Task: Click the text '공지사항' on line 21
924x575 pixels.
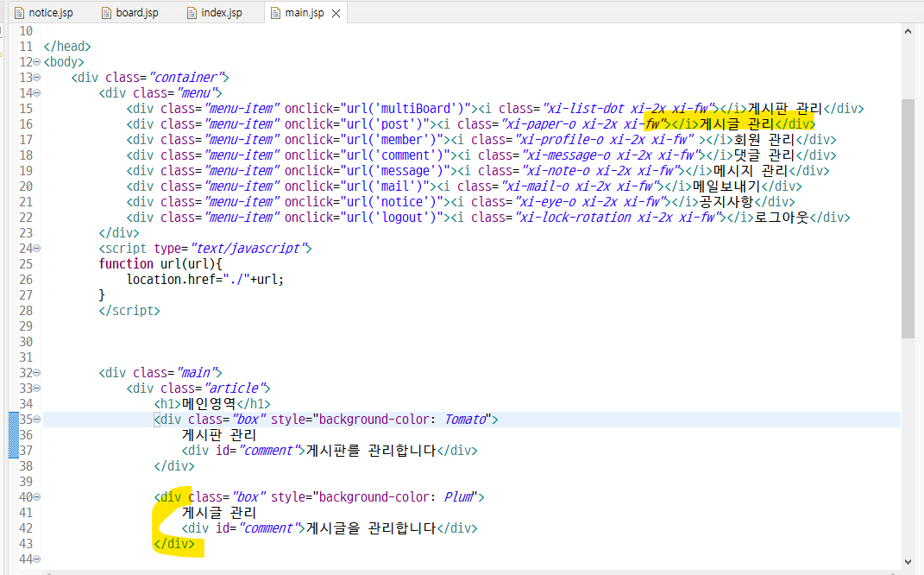Action: pyautogui.click(x=726, y=202)
